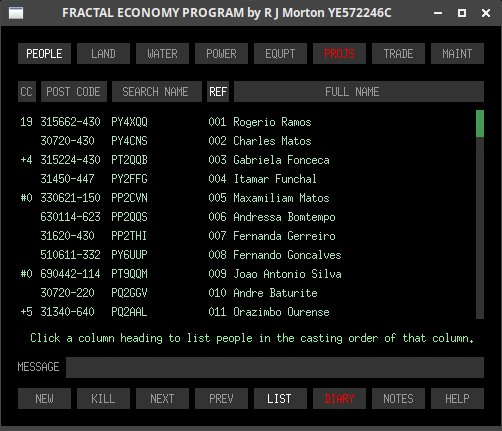Sort list by POST CODE heading
The width and height of the screenshot is (502, 431).
(x=74, y=92)
